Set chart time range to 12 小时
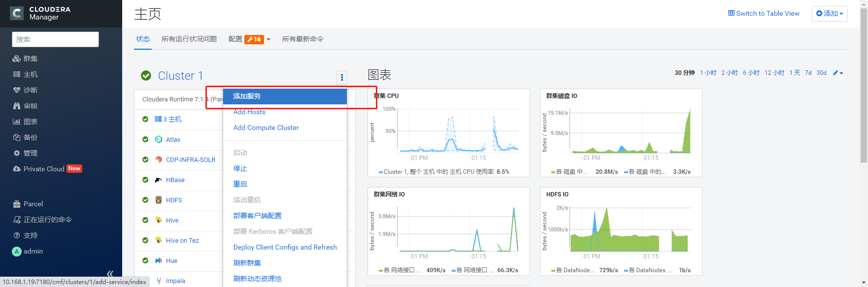Screen dimensions: 868x287 774,73
